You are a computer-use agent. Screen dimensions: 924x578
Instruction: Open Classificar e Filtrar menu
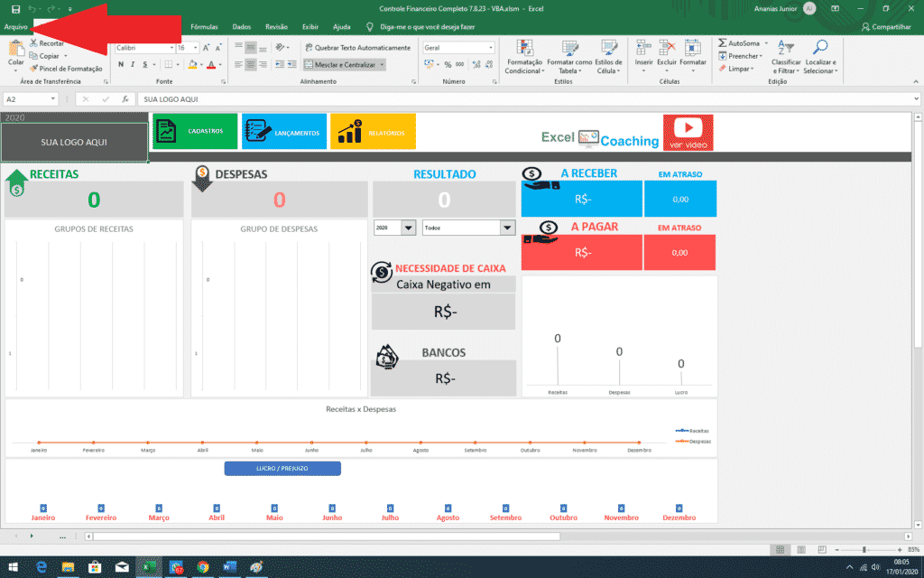[786, 57]
